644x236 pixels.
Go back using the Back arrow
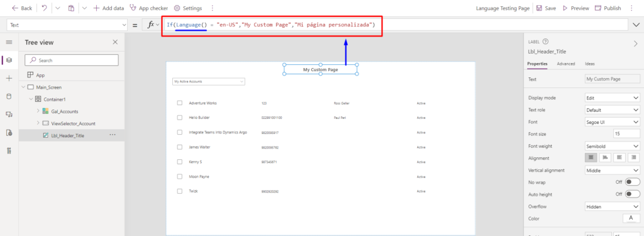click(22, 8)
